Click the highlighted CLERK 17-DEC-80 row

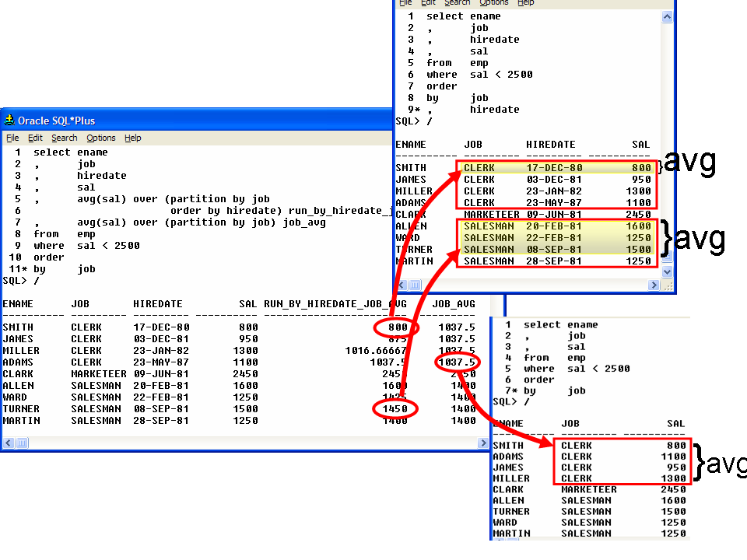click(556, 168)
